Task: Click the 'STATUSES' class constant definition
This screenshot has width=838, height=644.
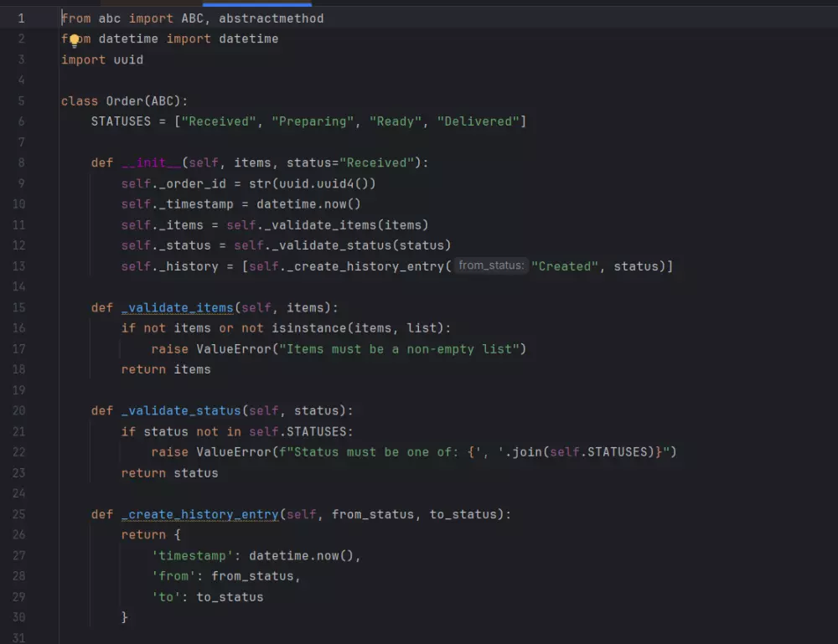Action: [121, 121]
